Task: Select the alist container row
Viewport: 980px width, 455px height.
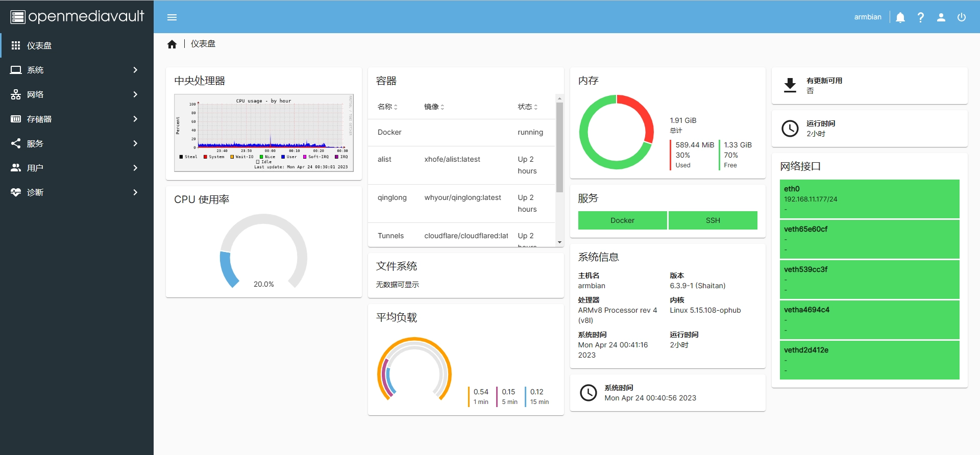Action: pyautogui.click(x=461, y=165)
